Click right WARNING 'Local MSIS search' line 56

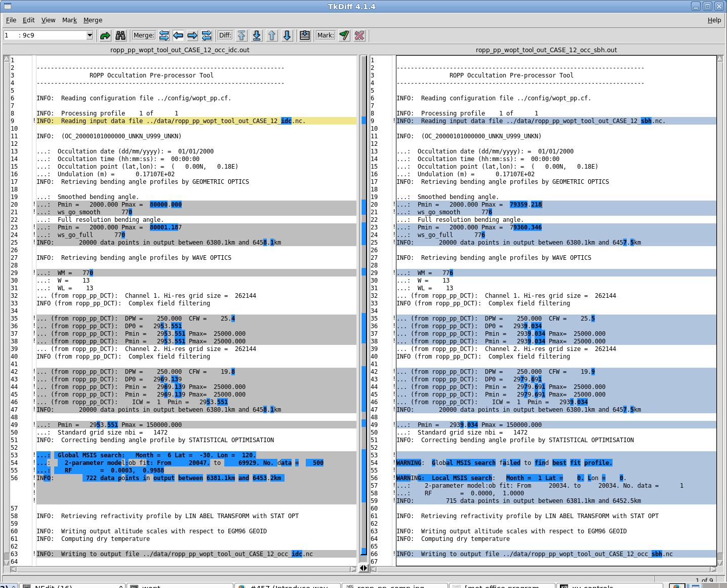click(x=556, y=478)
